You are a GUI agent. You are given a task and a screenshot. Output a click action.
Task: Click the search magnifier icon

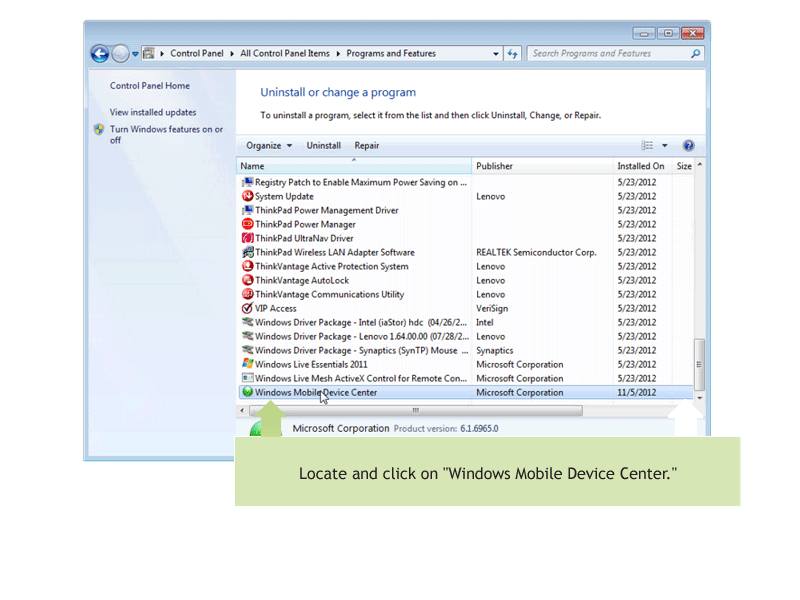pyautogui.click(x=695, y=53)
